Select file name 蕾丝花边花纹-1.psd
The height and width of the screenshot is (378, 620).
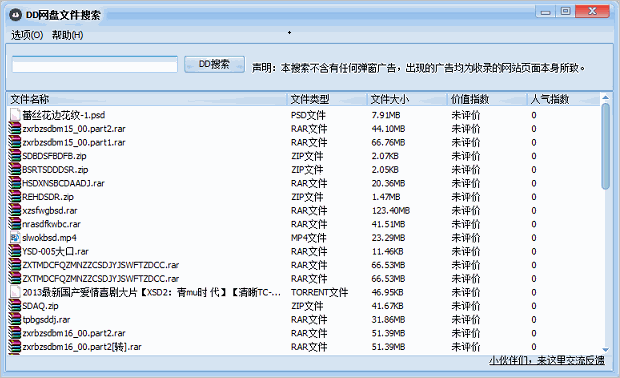point(63,115)
